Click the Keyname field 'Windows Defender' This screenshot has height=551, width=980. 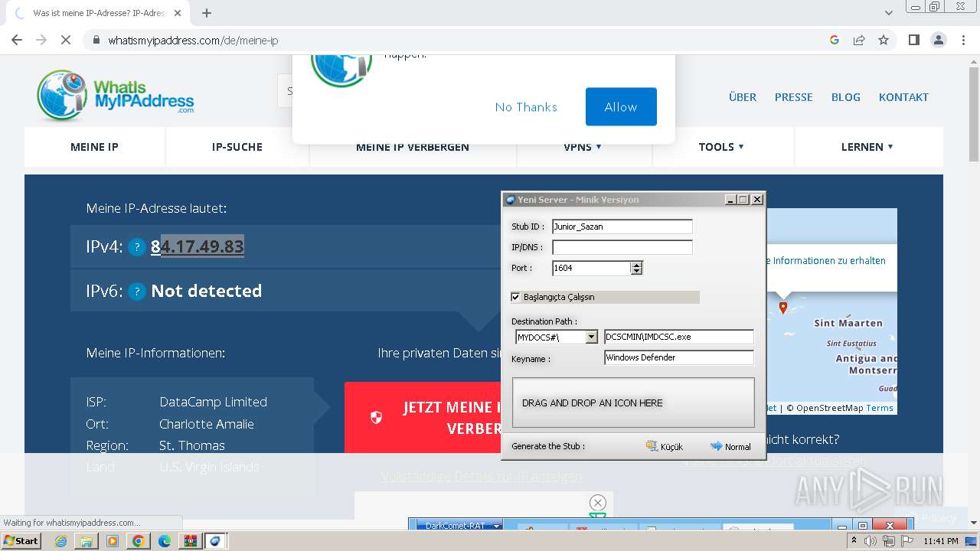point(679,357)
